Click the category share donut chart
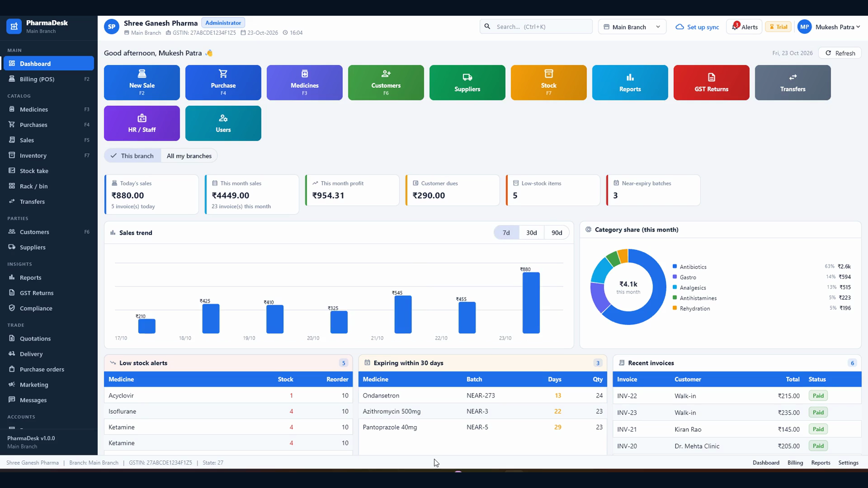This screenshot has height=488, width=868. [x=628, y=287]
